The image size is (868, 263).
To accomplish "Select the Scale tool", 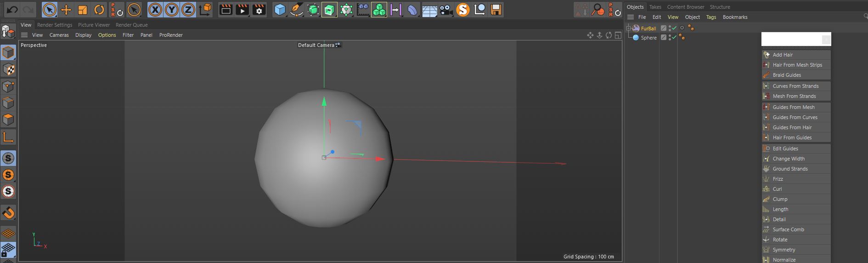I will pos(83,10).
